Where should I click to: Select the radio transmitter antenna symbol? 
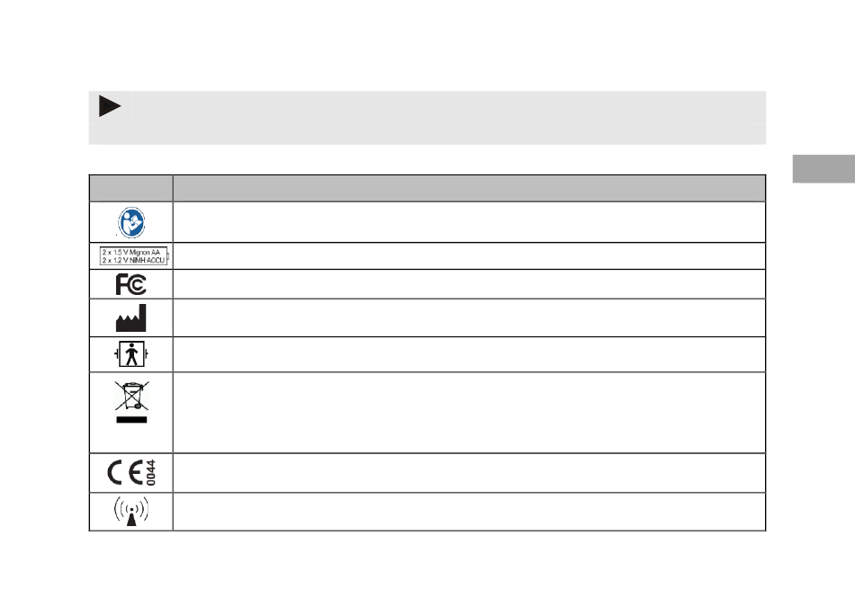click(131, 512)
